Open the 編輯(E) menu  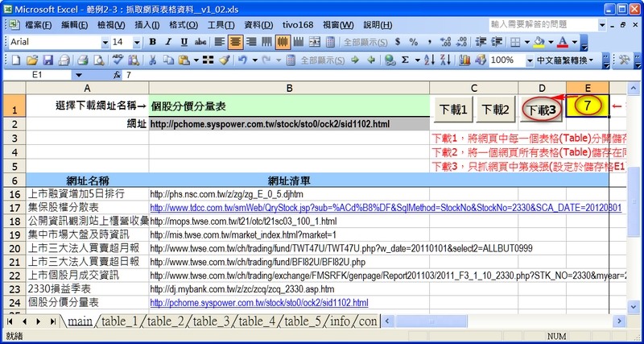pos(74,25)
